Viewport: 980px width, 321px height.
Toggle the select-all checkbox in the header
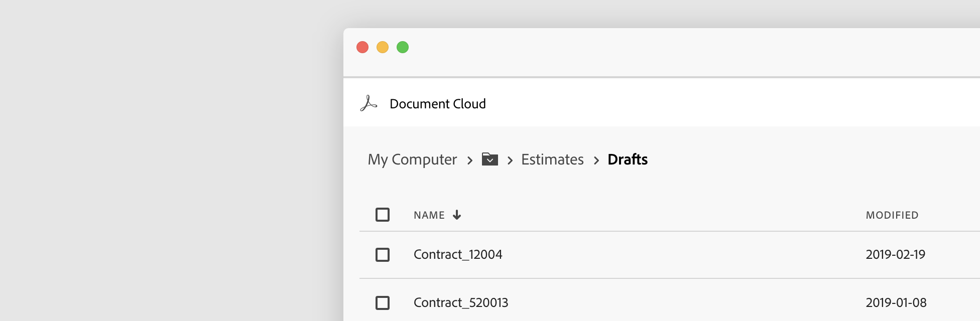[x=383, y=215]
